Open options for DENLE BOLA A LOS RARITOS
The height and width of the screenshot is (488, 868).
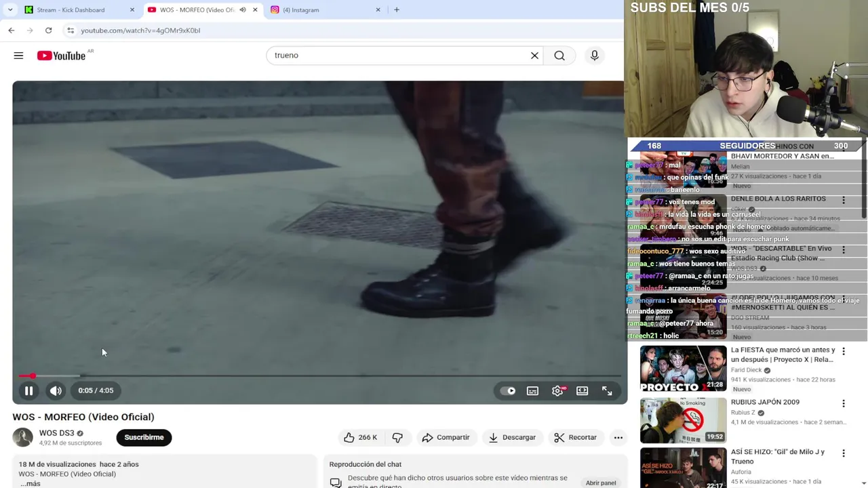[844, 201]
